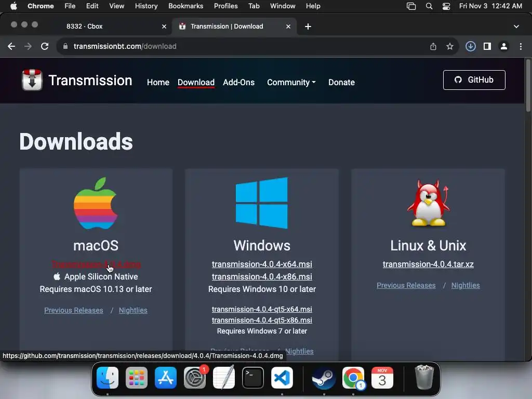Open Chrome downloads indicator icon
532x399 pixels.
[x=471, y=46]
